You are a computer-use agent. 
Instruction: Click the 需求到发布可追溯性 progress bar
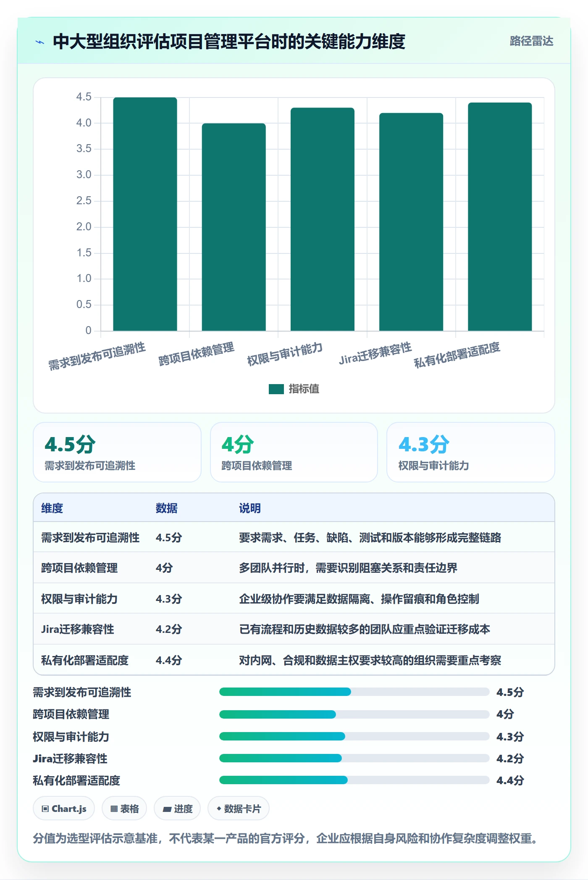(x=354, y=692)
